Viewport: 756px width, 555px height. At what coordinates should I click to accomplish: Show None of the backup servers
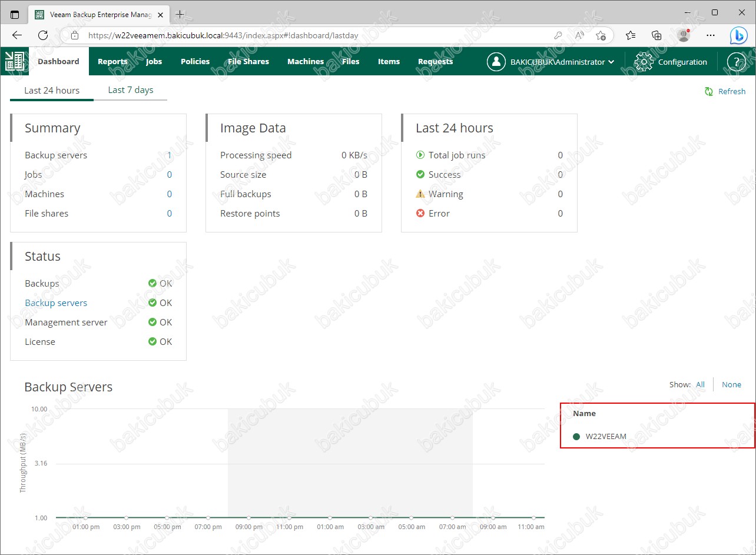coord(731,384)
